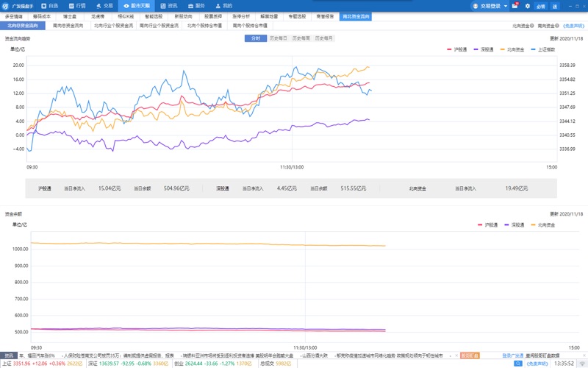588x368 pixels.
Task: Switch to the 龙虎榜 tab
Action: click(x=97, y=15)
